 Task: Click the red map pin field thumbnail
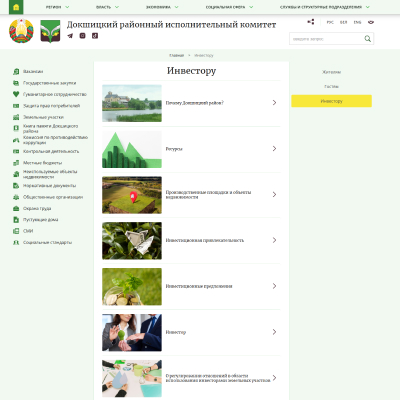coord(132,195)
